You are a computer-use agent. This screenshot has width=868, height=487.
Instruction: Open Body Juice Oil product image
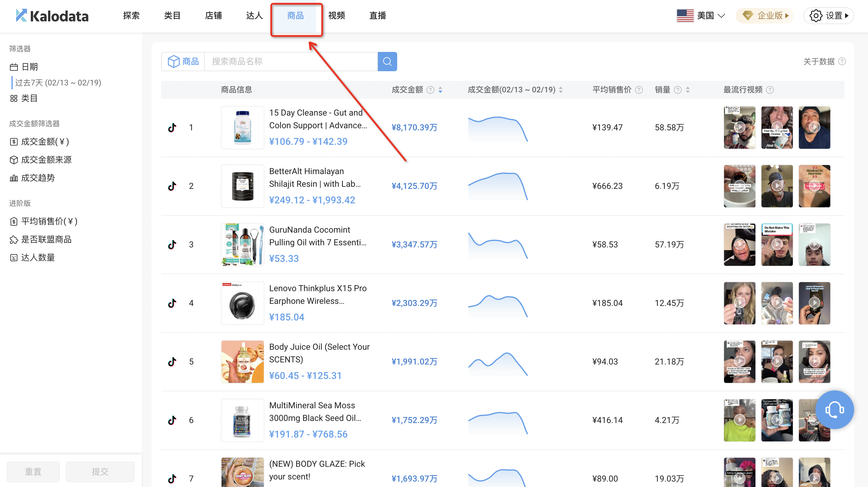[x=243, y=362]
